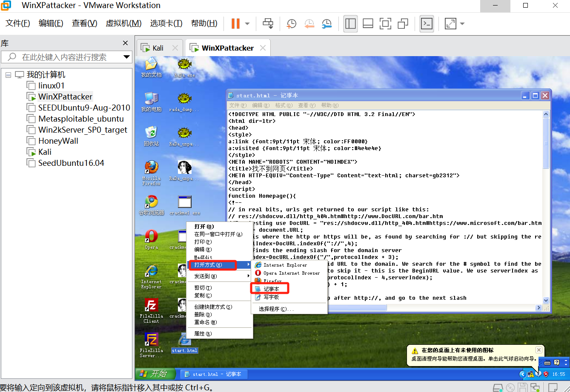The height and width of the screenshot is (392, 570).
Task: Open VMware 查看(V) menu
Action: (84, 23)
